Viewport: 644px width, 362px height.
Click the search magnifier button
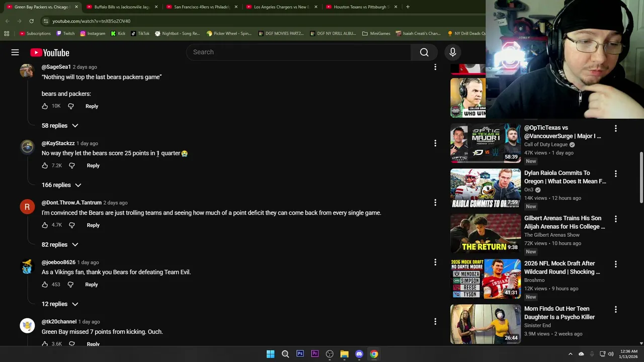tap(424, 52)
